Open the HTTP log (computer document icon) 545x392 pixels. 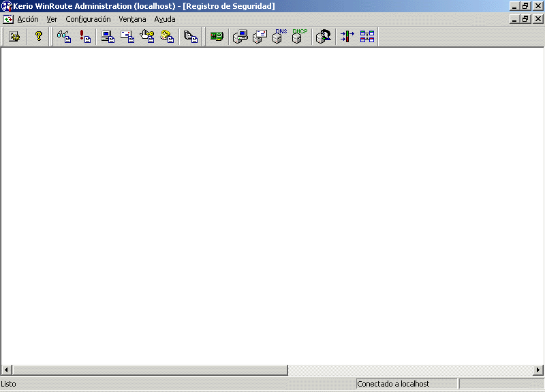(x=108, y=37)
